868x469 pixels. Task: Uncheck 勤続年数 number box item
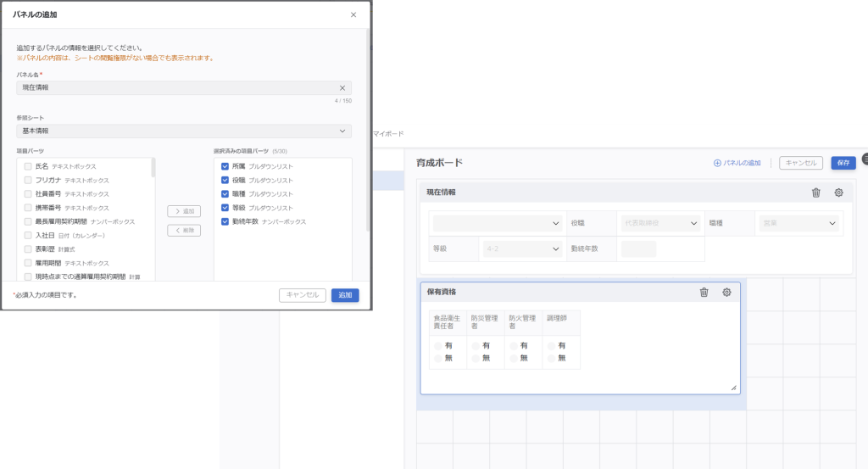pyautogui.click(x=225, y=221)
